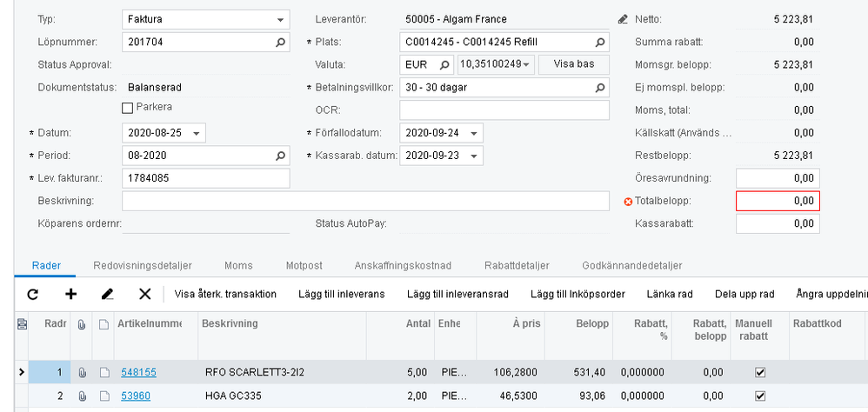This screenshot has width=868, height=412.
Task: Add a new row with plus icon
Action: [x=71, y=294]
